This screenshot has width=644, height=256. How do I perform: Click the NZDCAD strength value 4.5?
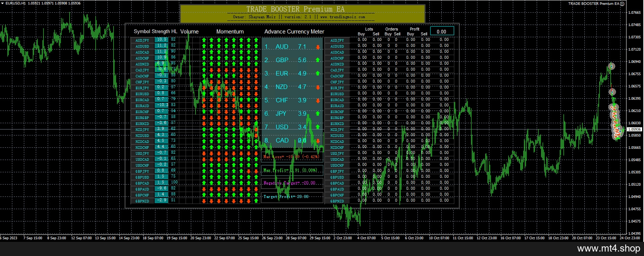pos(161,141)
